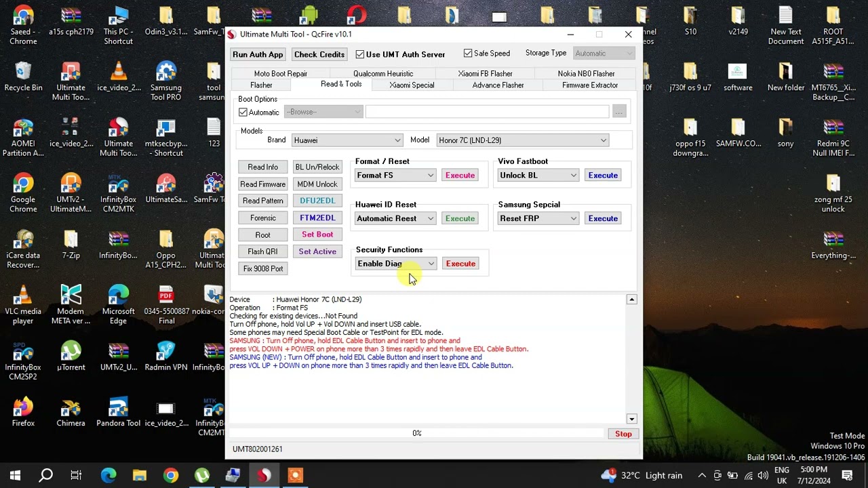Viewport: 868px width, 488px height.
Task: Expand the Brand dropdown showing Huawei
Action: [x=347, y=140]
